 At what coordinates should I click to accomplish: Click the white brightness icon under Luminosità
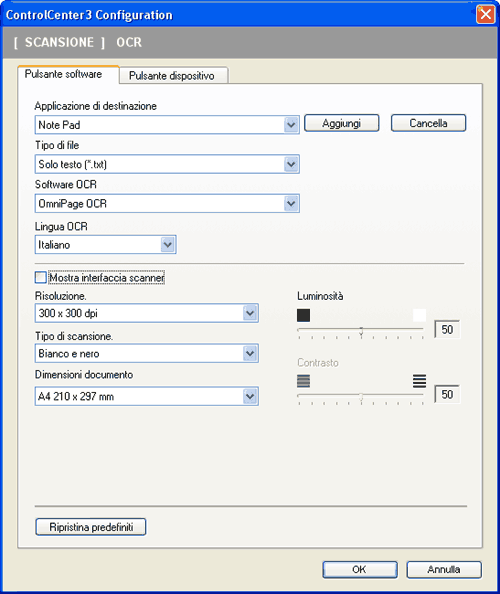419,315
